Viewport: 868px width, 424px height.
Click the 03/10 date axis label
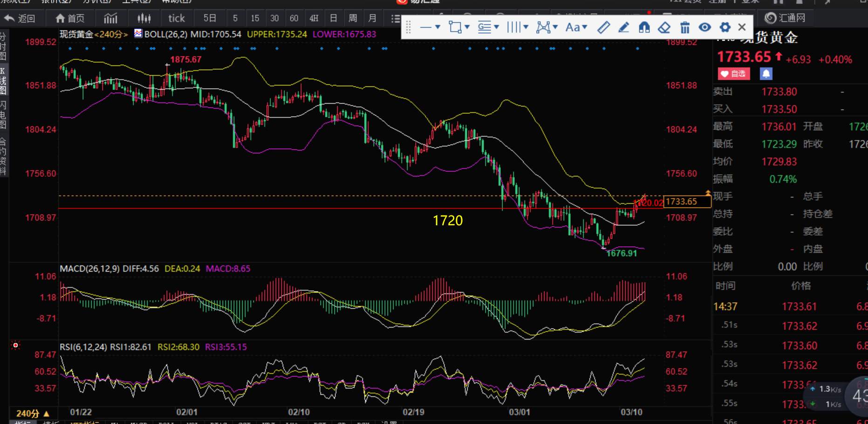pyautogui.click(x=631, y=412)
